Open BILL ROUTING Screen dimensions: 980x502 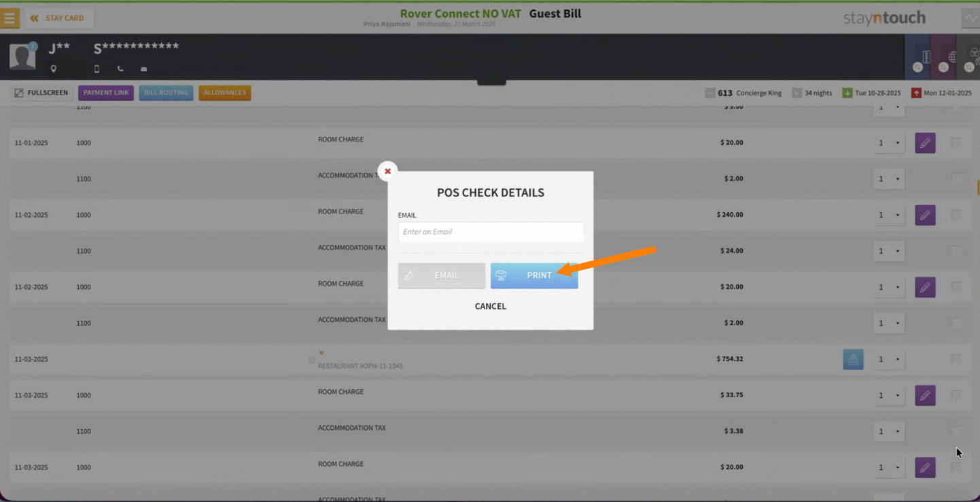[167, 93]
